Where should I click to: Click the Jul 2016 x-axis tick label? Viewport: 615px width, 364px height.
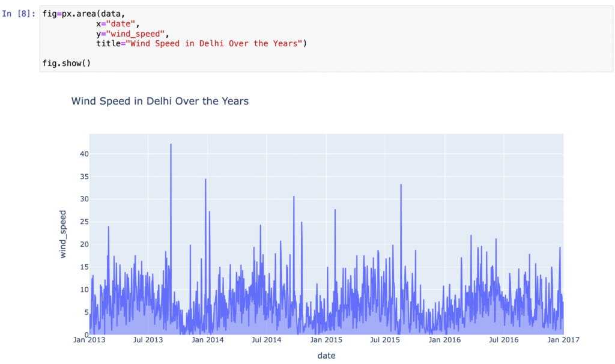[504, 340]
